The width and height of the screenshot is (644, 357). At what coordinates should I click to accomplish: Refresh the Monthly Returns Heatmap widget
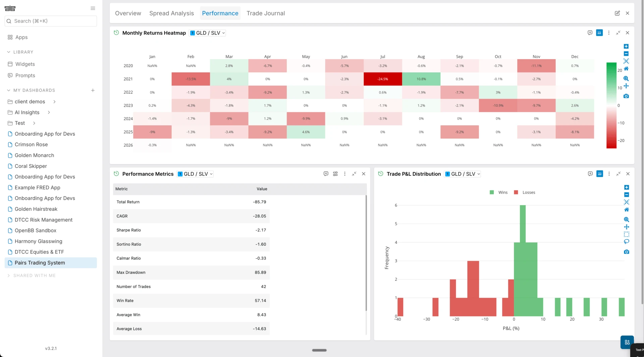coord(116,33)
